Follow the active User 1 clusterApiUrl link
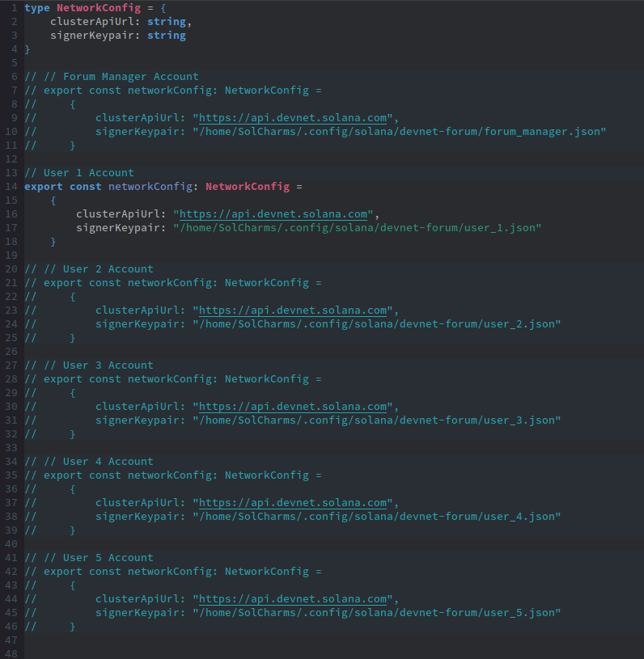This screenshot has height=659, width=644. click(275, 214)
